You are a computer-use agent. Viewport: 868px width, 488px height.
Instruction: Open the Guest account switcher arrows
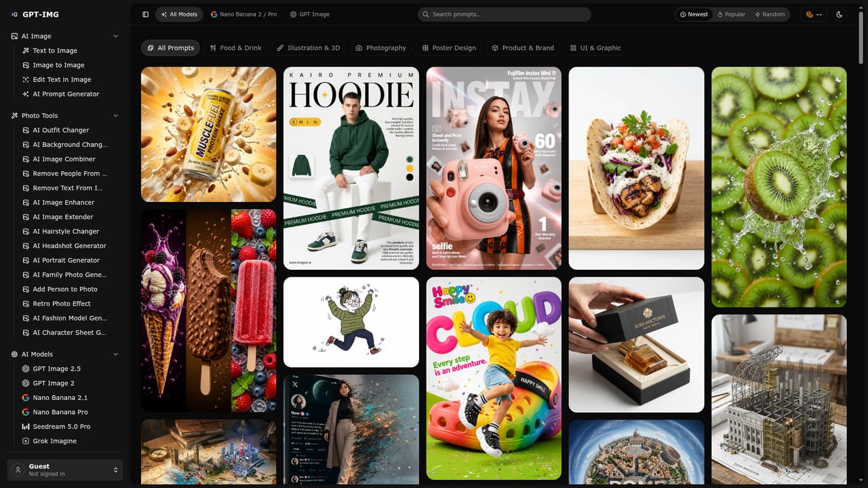tap(115, 470)
